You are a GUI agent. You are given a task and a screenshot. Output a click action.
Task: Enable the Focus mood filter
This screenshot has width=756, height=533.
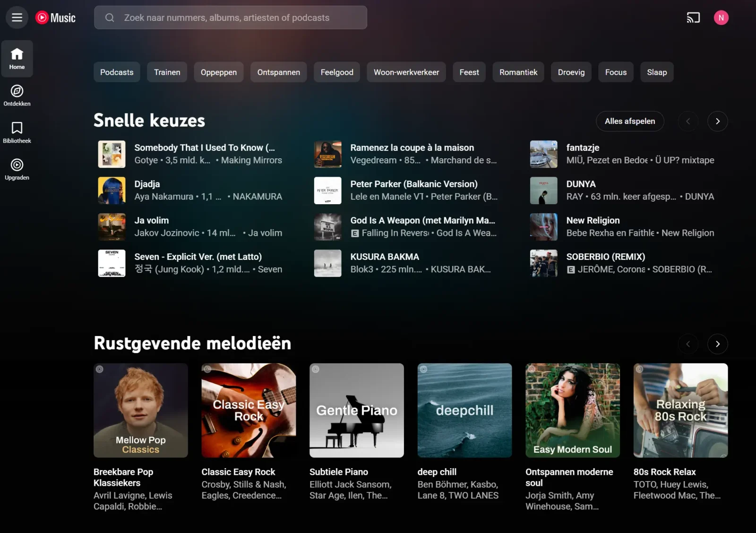coord(615,72)
